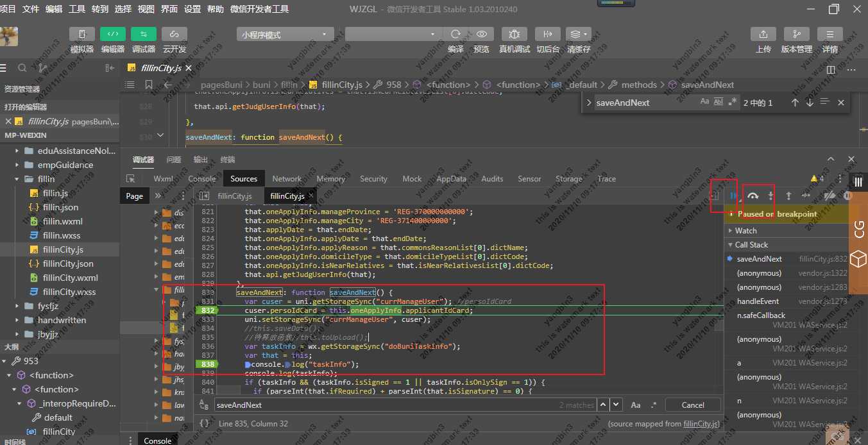This screenshot has width=868, height=445.
Task: Open the 微信开发者工具 menu
Action: [x=260, y=9]
